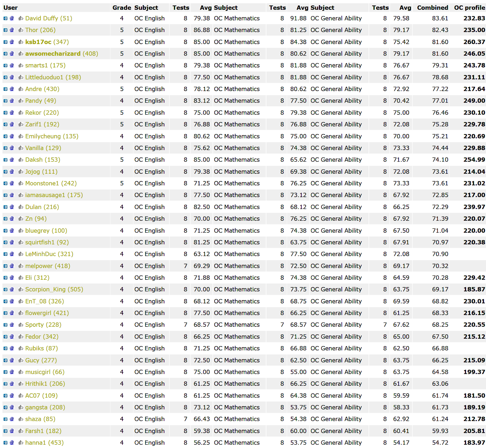Click the @ email icon beside EnT_08
This screenshot has width=486, height=448.
(x=12, y=301)
